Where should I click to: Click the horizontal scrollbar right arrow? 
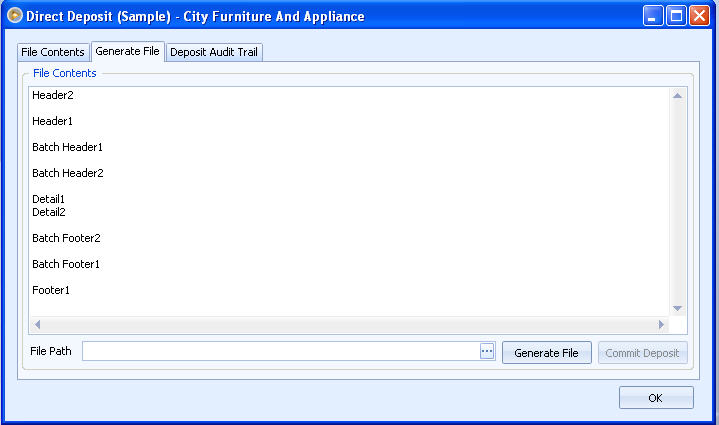coord(661,325)
